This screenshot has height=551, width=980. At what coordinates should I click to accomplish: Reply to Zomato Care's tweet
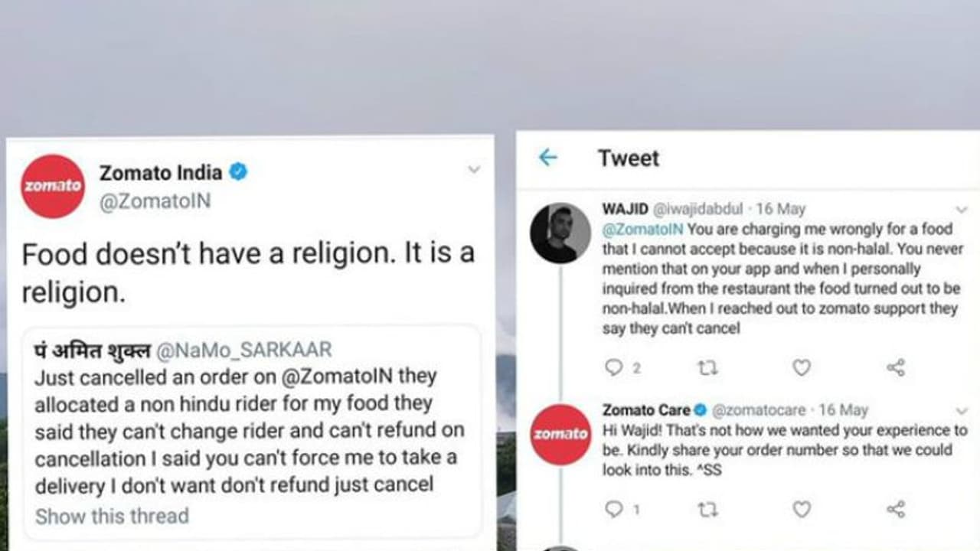[614, 509]
